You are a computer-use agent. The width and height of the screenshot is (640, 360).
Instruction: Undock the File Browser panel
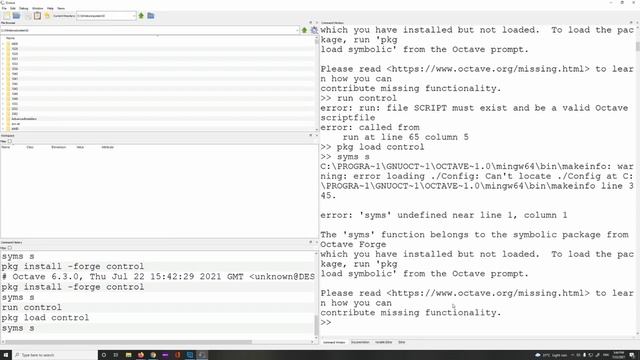(x=311, y=23)
